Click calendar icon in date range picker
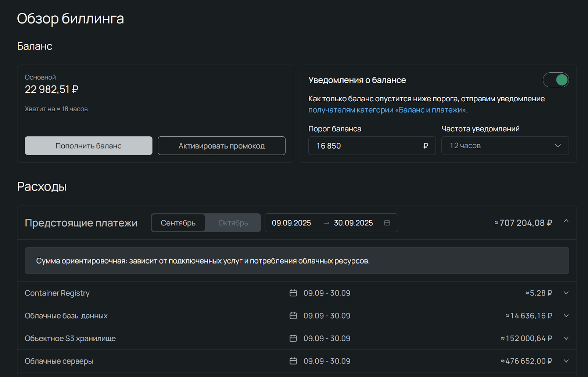The width and height of the screenshot is (588, 377). [x=387, y=223]
